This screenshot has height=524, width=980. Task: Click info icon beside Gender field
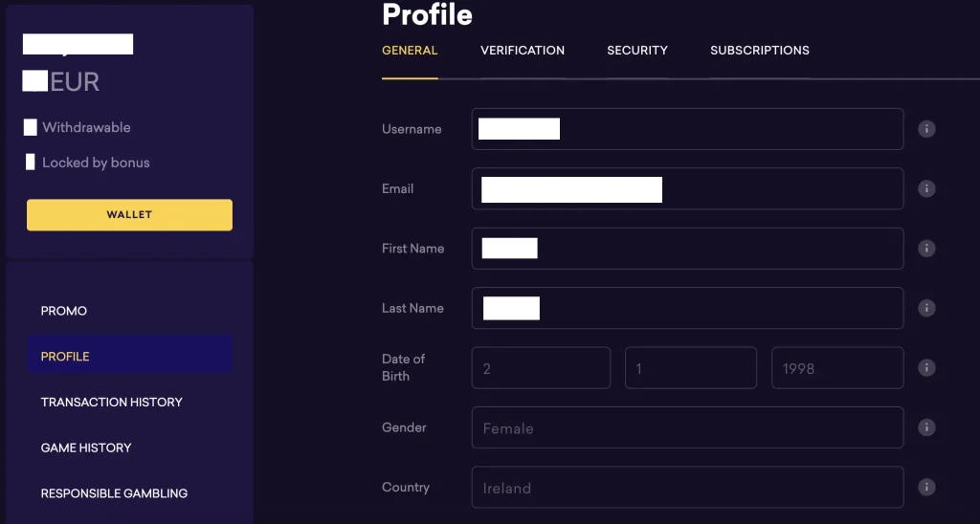click(926, 427)
